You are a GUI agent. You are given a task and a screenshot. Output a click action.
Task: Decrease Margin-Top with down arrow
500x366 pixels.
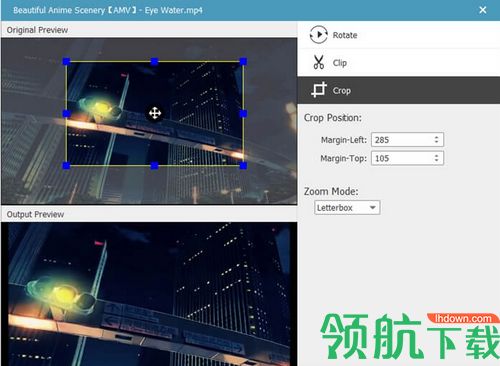pyautogui.click(x=436, y=161)
